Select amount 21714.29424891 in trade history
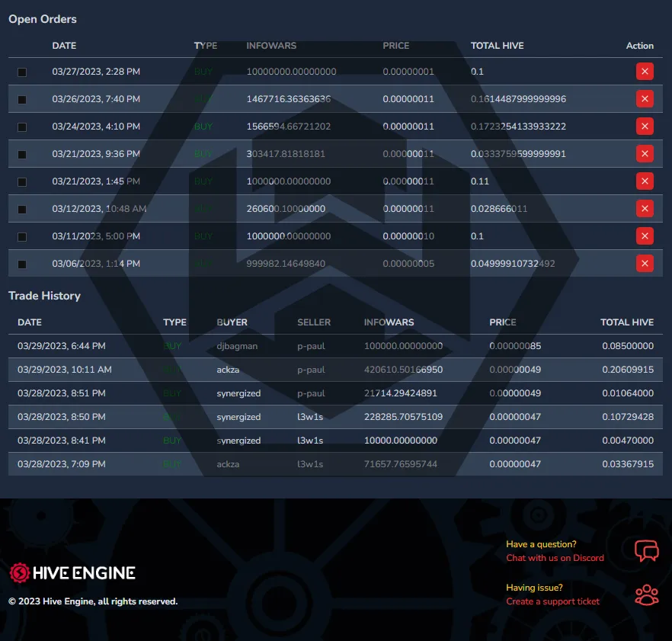The image size is (672, 641). [401, 393]
